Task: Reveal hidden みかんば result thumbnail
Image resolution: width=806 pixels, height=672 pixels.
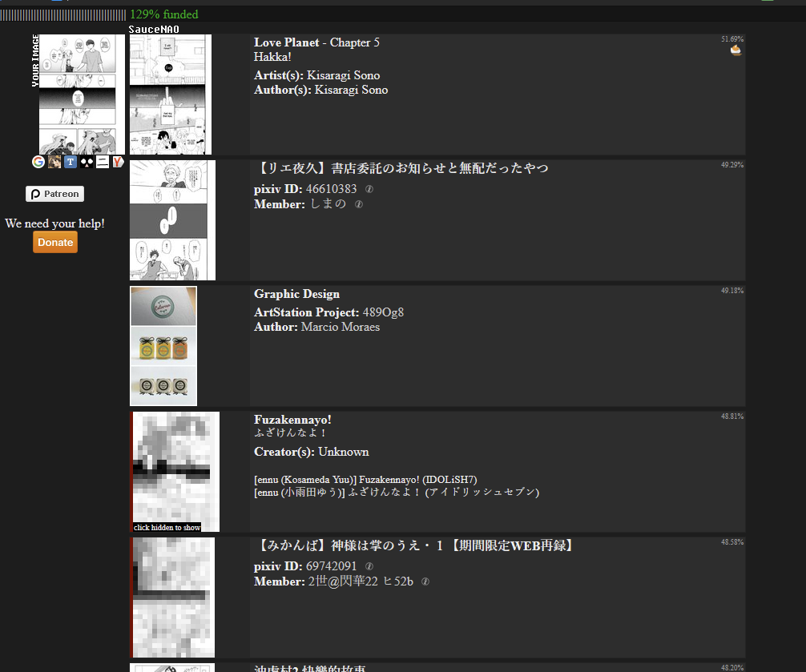Action: 172,598
